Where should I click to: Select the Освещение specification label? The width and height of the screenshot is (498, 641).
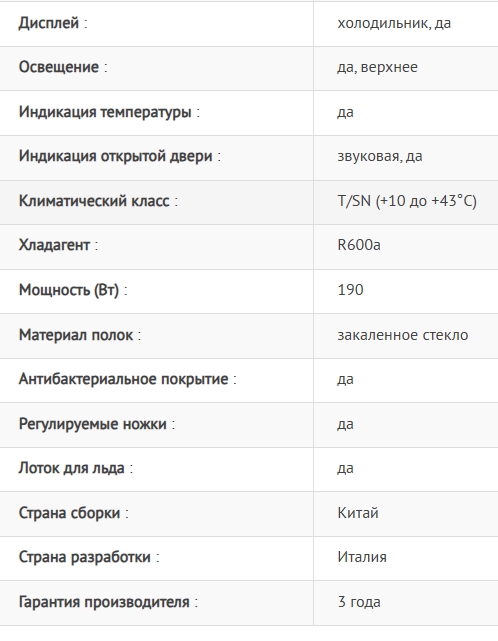63,67
